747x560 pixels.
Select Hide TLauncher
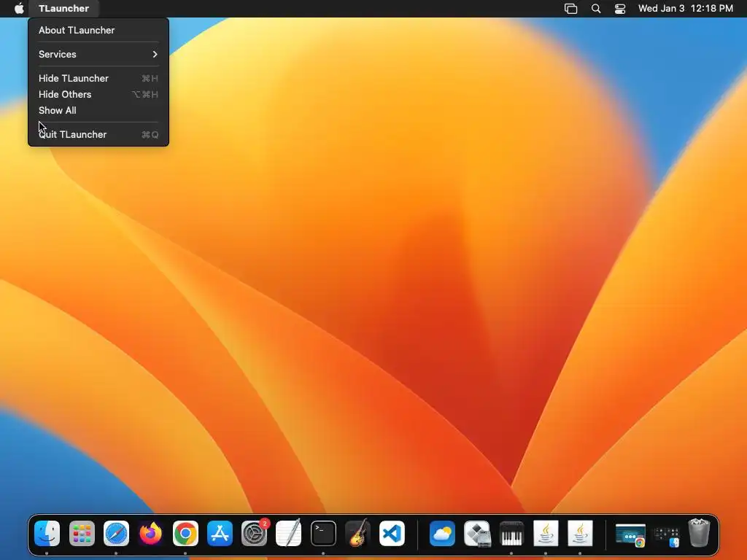pyautogui.click(x=98, y=78)
